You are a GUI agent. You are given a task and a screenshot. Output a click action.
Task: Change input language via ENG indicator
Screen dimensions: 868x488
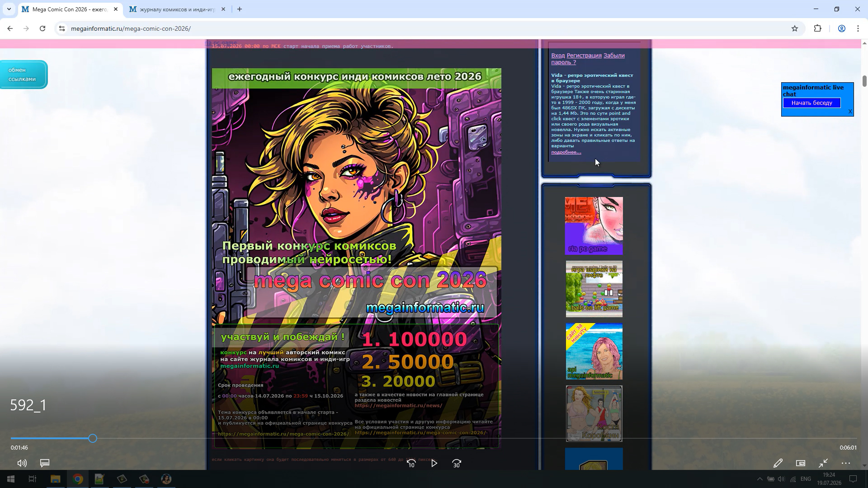tap(806, 479)
